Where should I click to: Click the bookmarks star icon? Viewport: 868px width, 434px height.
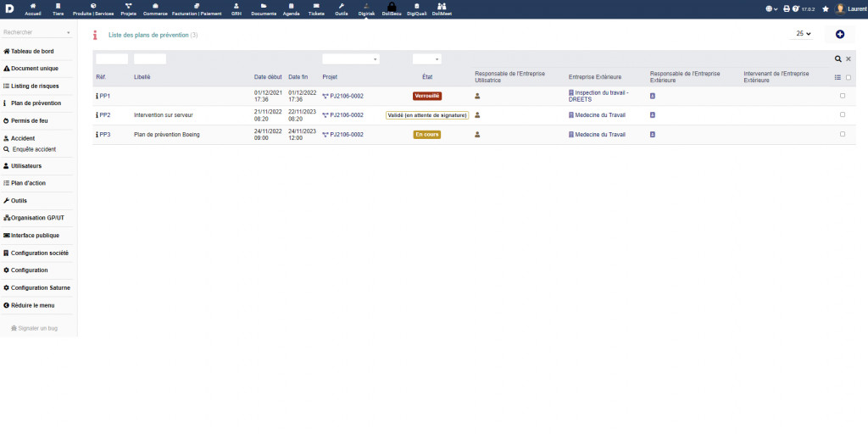coord(826,8)
